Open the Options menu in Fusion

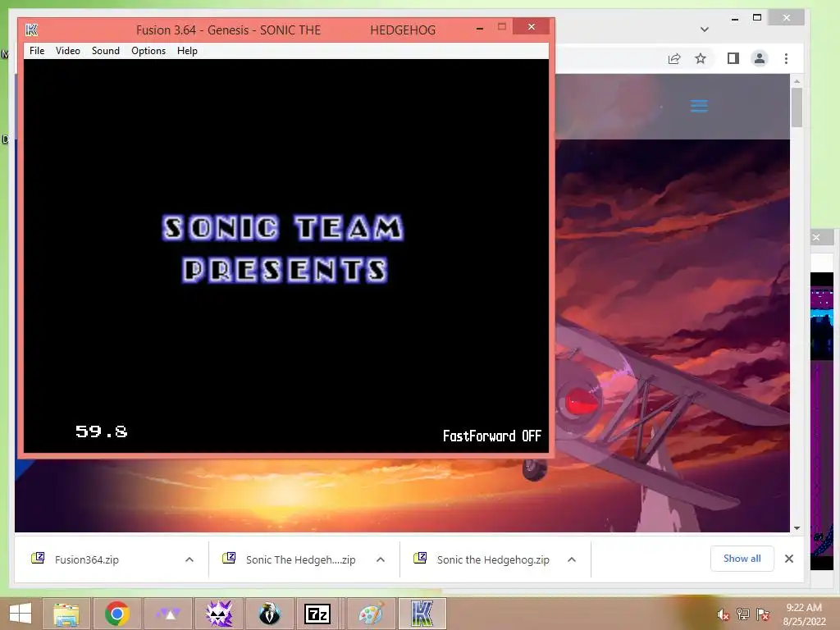[x=148, y=51]
